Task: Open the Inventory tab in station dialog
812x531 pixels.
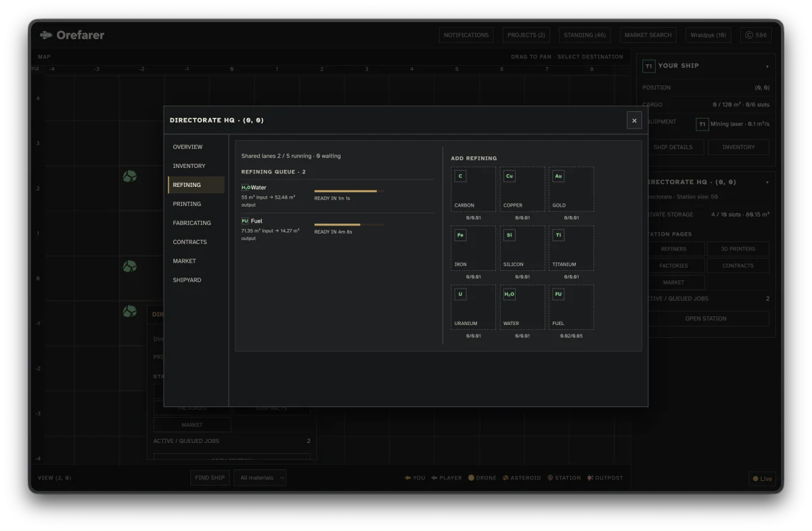Action: (x=196, y=166)
